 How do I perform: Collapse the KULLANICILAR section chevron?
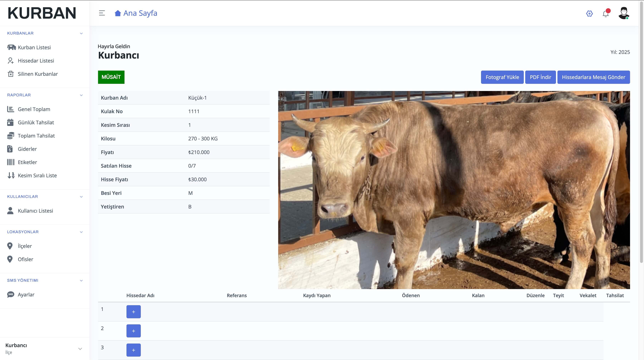point(81,197)
